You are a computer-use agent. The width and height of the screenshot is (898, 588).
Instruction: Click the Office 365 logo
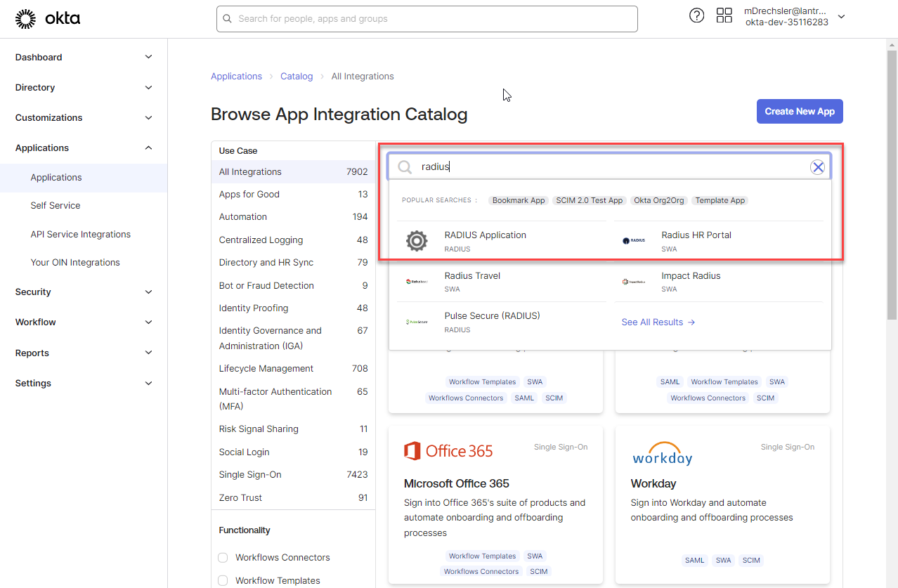coord(448,451)
